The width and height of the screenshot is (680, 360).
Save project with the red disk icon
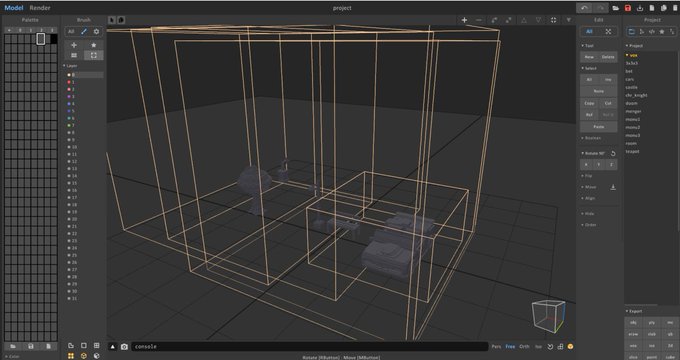tap(628, 8)
